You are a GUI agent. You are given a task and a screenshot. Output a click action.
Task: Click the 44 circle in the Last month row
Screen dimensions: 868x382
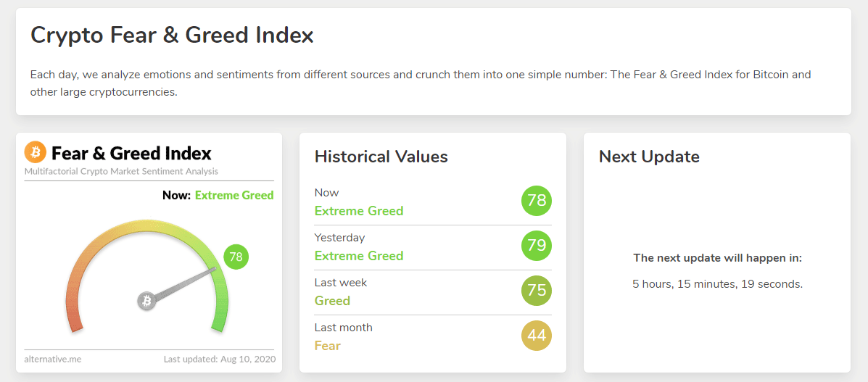pyautogui.click(x=537, y=336)
